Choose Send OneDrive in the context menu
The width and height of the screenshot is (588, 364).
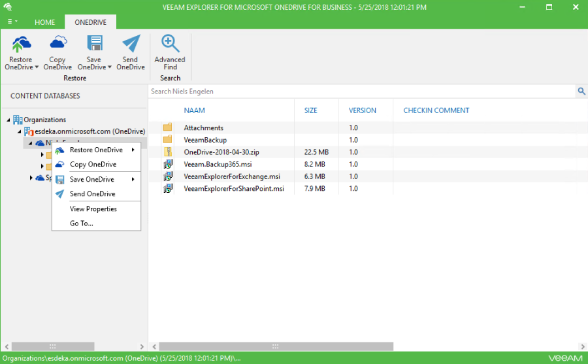tap(97, 193)
